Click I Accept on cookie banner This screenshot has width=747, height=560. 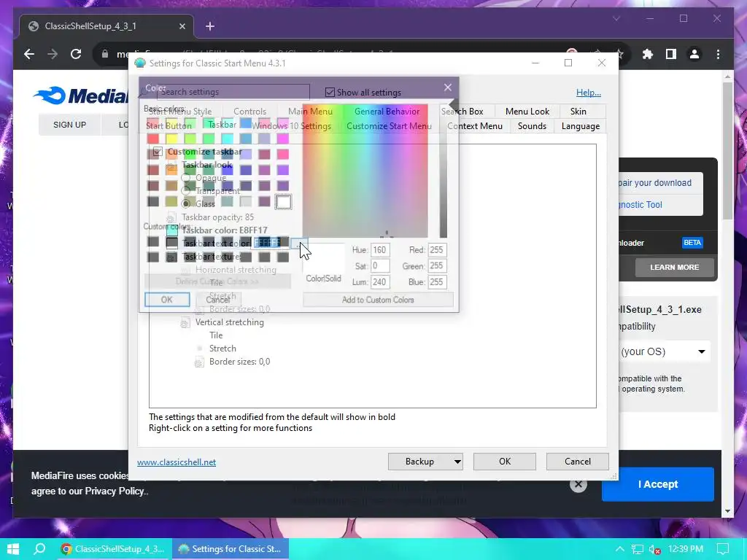point(658,484)
